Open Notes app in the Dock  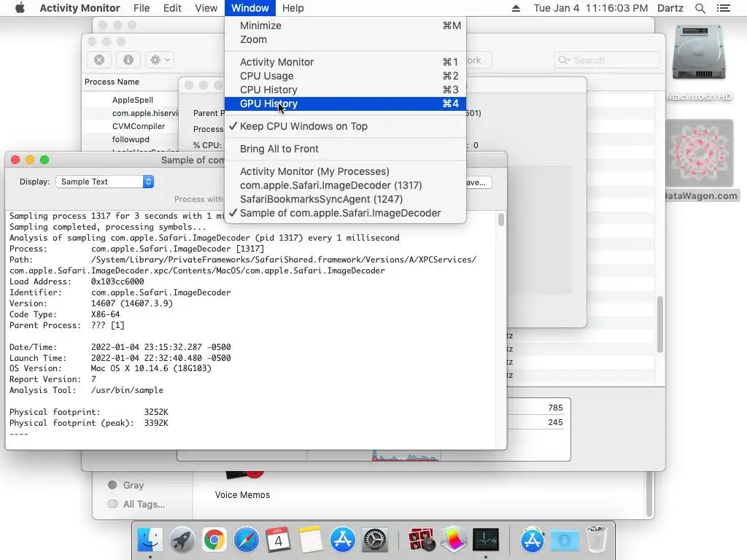311,540
